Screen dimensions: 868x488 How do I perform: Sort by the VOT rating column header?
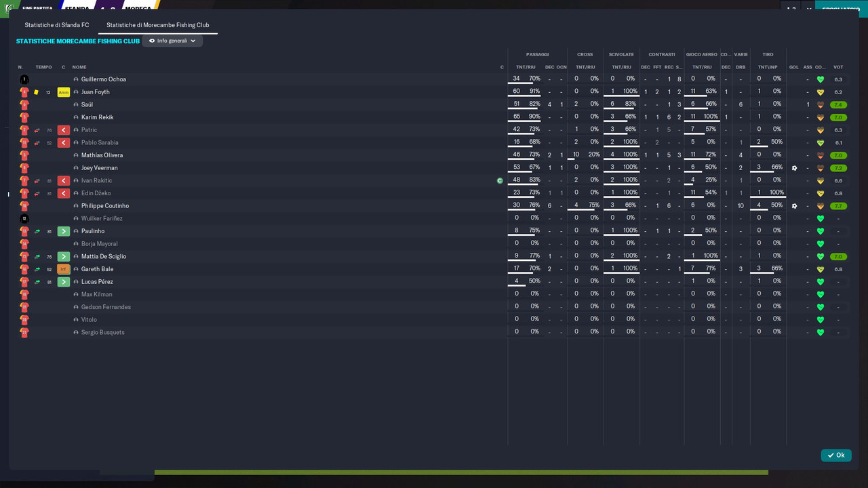point(838,67)
